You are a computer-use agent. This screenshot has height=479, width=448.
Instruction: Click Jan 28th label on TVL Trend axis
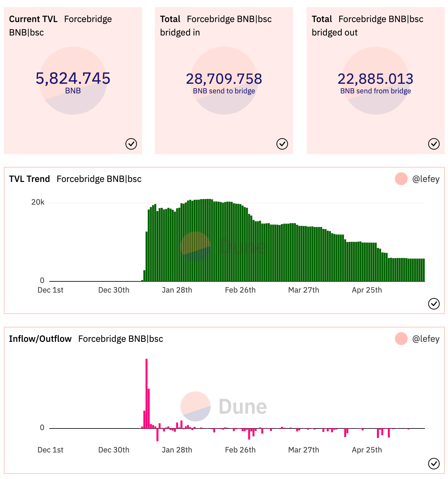click(x=177, y=290)
